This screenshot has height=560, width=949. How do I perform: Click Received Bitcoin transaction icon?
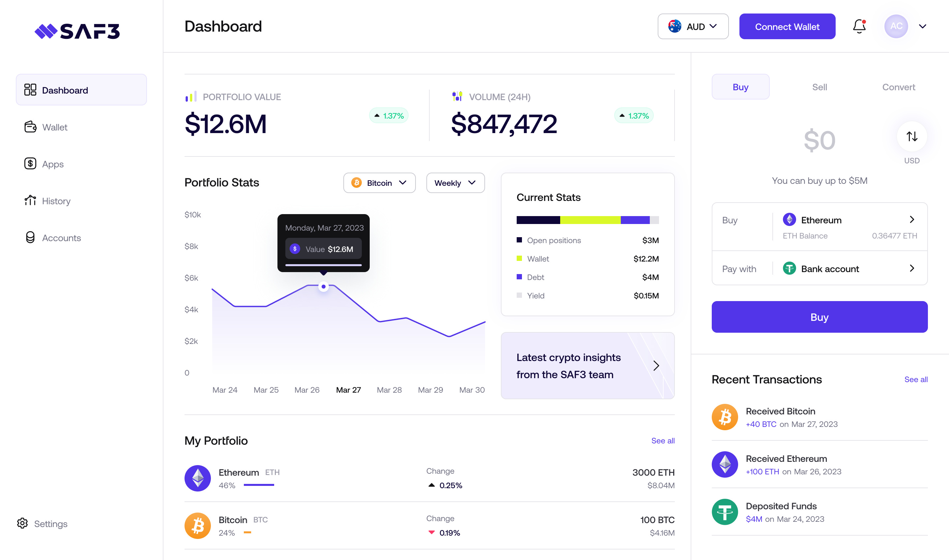(725, 417)
